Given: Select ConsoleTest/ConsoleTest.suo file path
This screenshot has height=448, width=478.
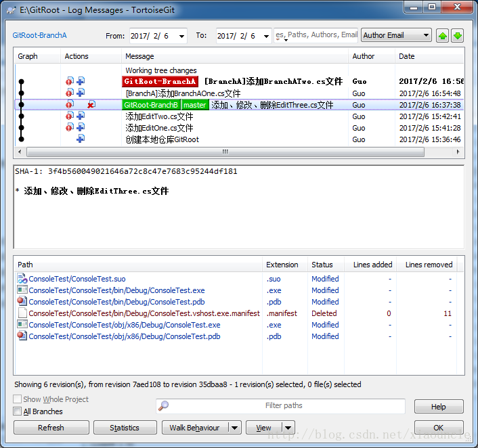Looking at the screenshot, I should tap(77, 279).
